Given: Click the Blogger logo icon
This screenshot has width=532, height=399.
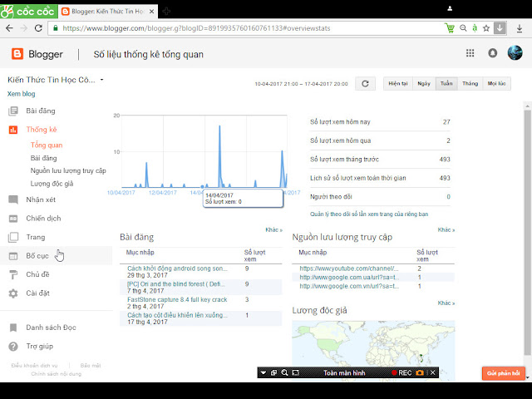Looking at the screenshot, I should pyautogui.click(x=17, y=54).
